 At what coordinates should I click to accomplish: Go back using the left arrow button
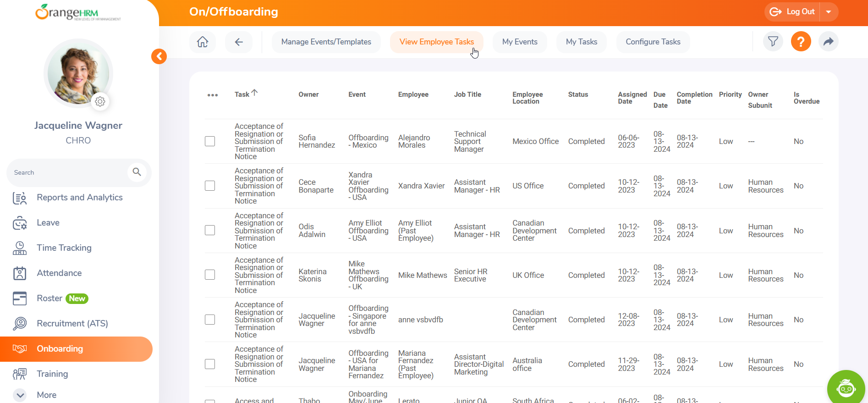239,42
